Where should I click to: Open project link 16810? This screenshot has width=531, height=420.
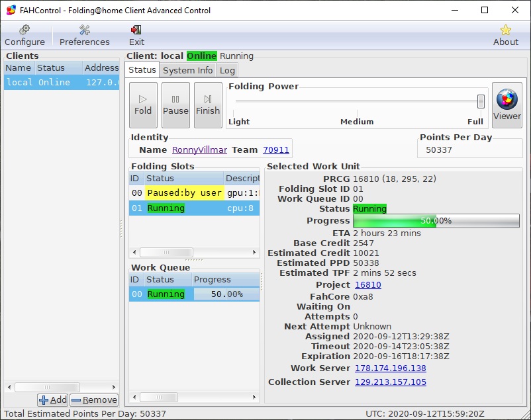pos(367,284)
